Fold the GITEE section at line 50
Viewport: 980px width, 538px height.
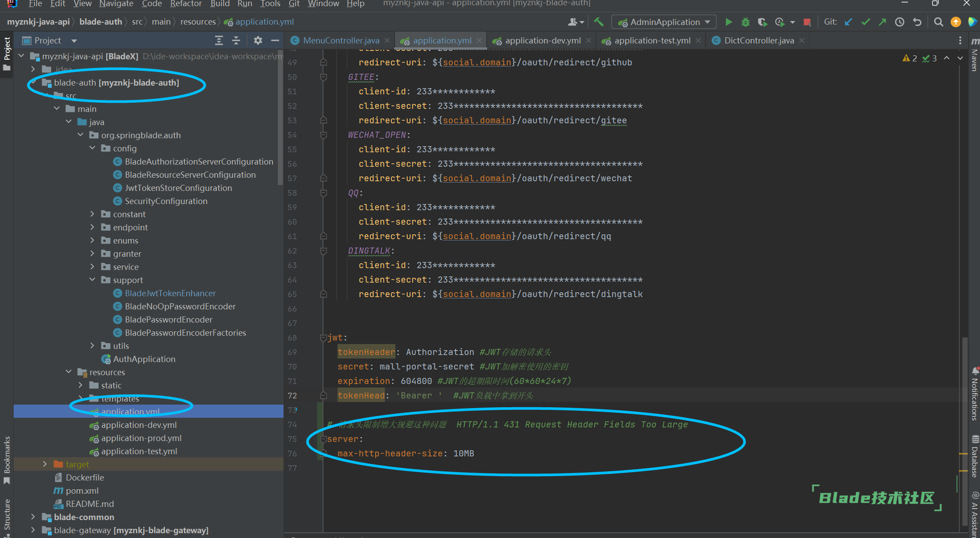323,77
